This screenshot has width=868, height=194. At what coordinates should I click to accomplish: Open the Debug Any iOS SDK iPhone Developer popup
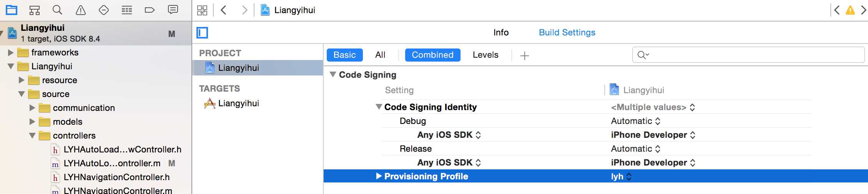pos(653,135)
